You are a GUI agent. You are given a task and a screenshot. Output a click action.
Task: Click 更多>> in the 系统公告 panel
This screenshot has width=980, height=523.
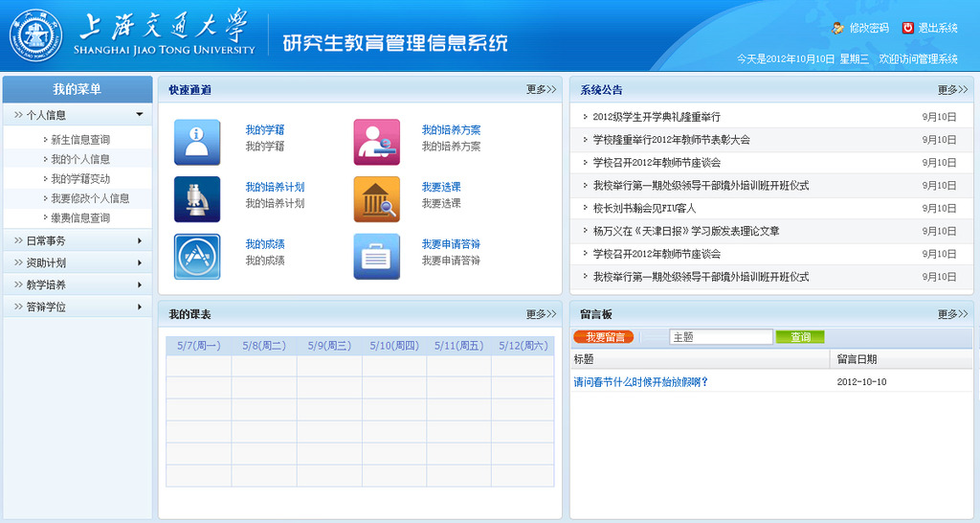point(952,90)
